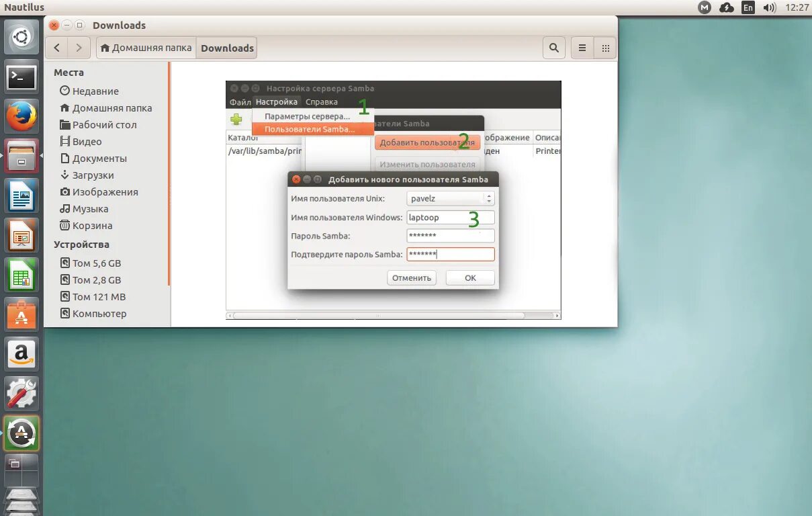Open LibreOffice Impress from the launcher
Image resolution: width=812 pixels, height=516 pixels.
(x=22, y=236)
